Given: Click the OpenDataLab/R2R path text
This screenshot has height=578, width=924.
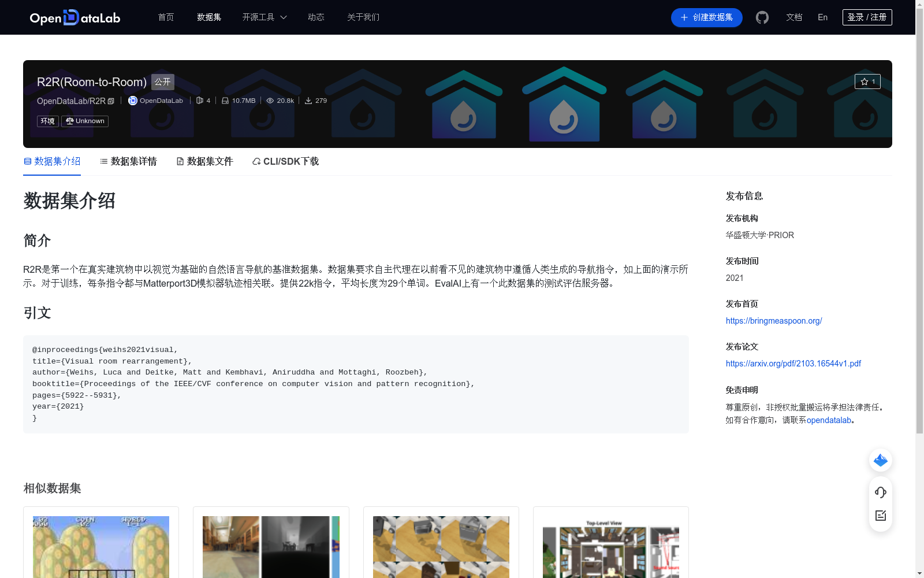Looking at the screenshot, I should pyautogui.click(x=71, y=101).
